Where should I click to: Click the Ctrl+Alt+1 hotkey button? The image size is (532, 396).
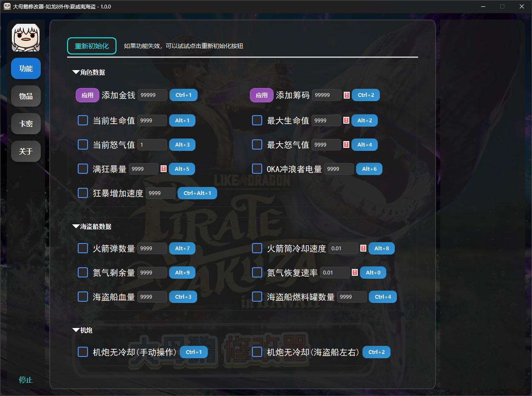[x=197, y=193]
